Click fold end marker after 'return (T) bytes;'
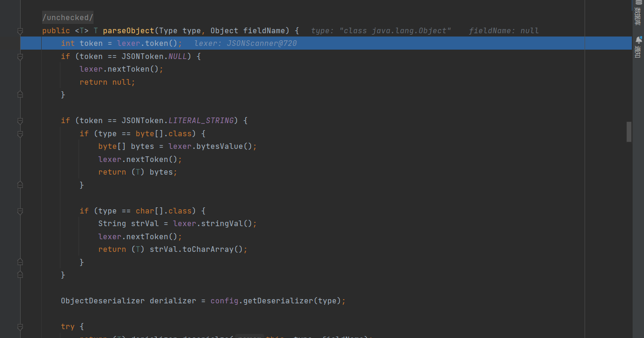 click(x=20, y=185)
